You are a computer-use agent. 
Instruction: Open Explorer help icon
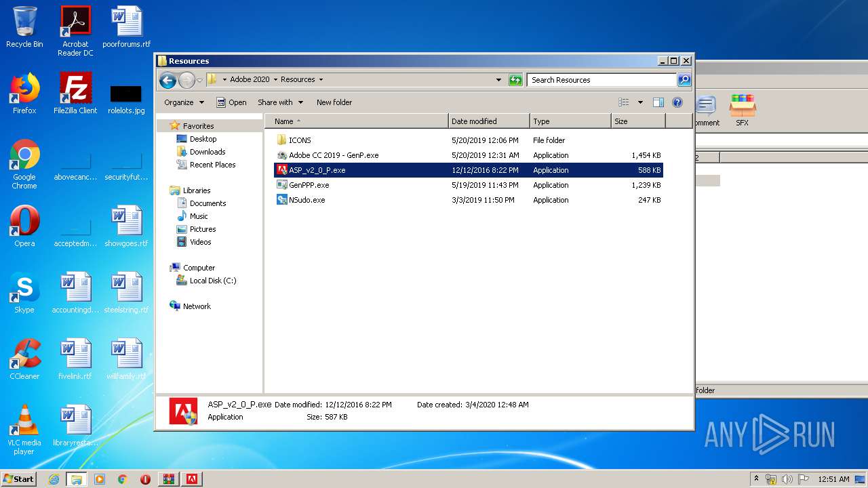[677, 102]
